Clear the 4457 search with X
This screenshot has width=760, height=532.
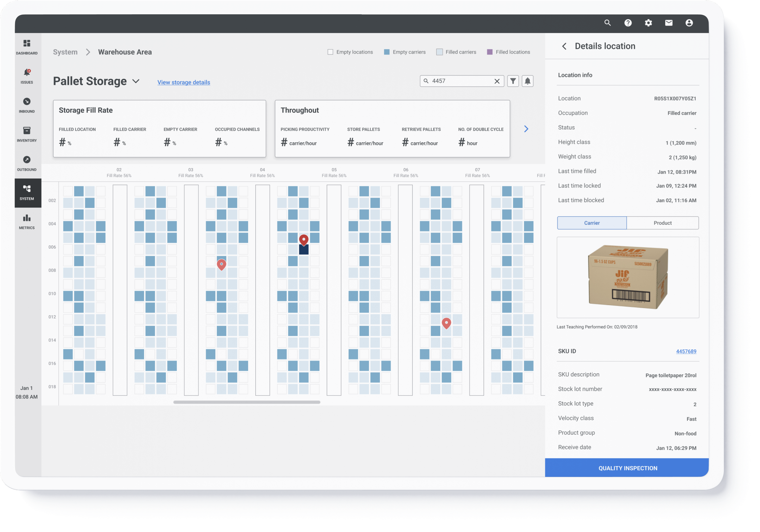(496, 81)
